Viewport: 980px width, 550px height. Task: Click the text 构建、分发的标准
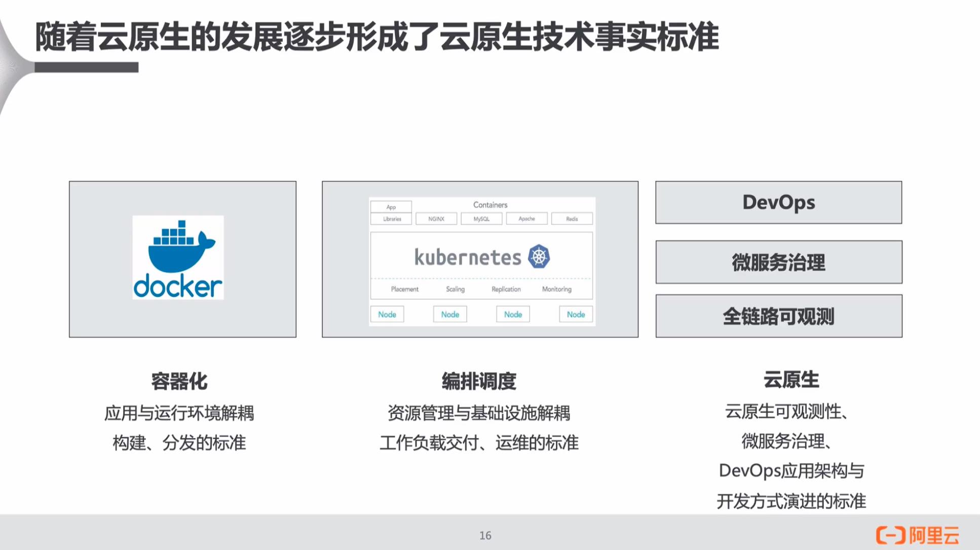point(179,443)
